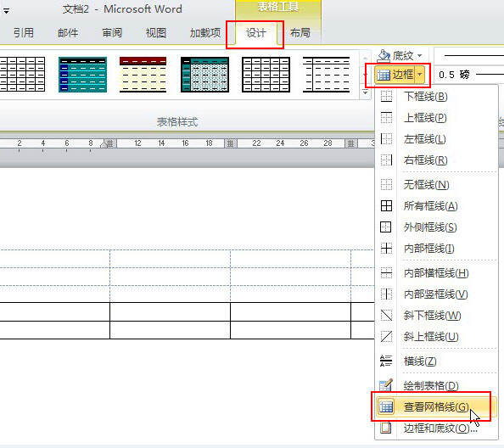Choose 下框线(B) from the menu
504x448 pixels.
[436, 97]
